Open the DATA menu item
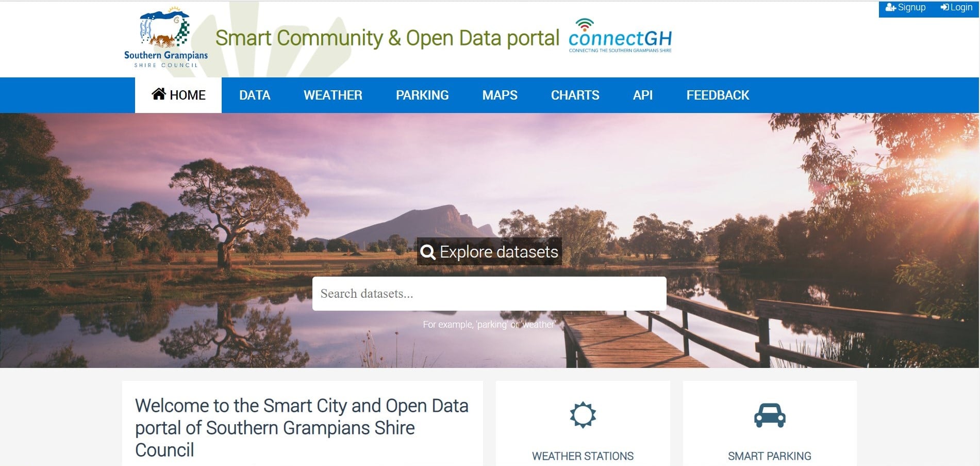 click(255, 95)
